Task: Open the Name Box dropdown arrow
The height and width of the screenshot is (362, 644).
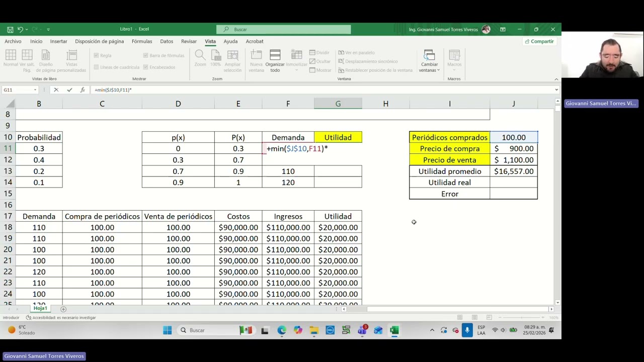Action: (35, 90)
